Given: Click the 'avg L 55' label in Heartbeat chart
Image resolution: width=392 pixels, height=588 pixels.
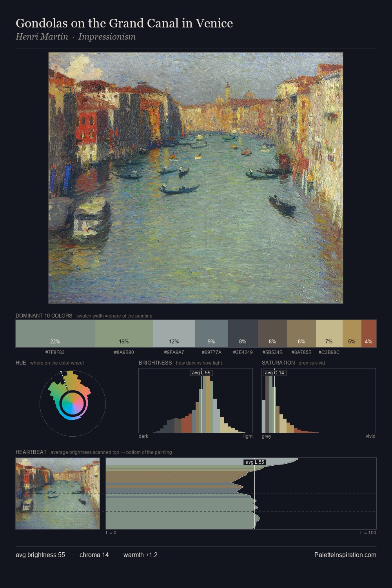Looking at the screenshot, I should point(255,462).
